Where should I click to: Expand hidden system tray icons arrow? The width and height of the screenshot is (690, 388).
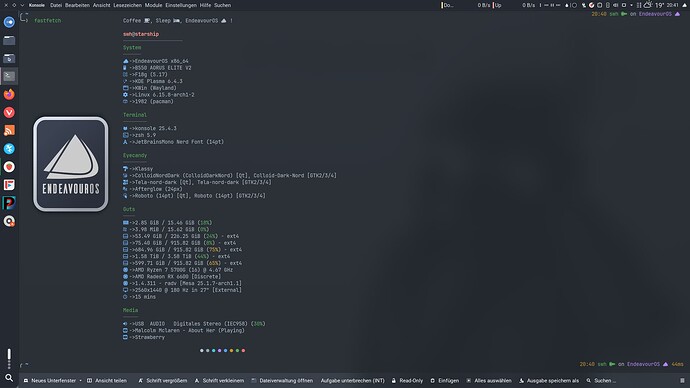tap(631, 5)
